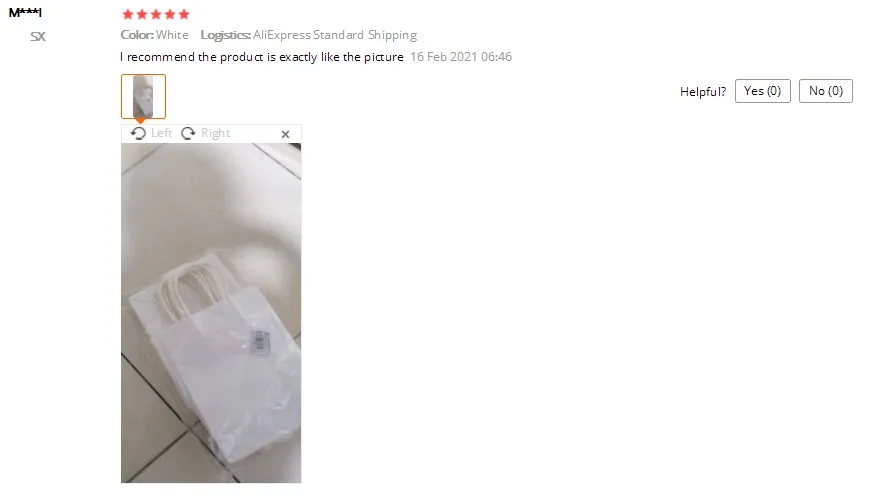
Task: Mark review unhelpful with No (0)
Action: click(826, 91)
